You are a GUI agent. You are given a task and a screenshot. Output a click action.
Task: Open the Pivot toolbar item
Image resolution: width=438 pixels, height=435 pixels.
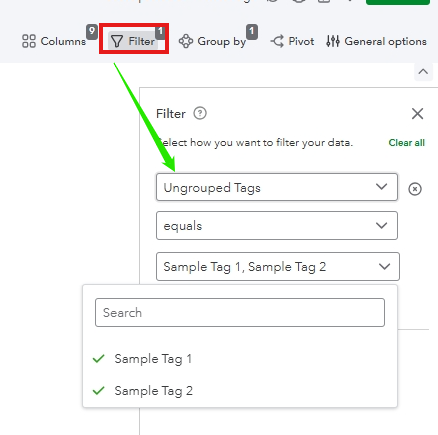coord(293,41)
